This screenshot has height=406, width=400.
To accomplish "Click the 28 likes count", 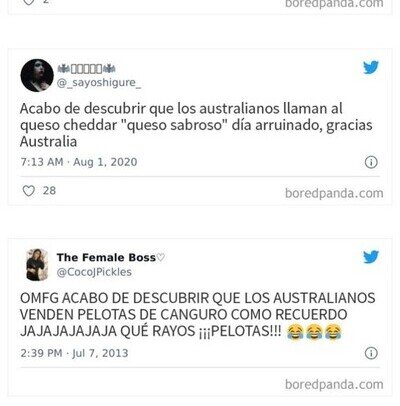I will (x=49, y=191).
